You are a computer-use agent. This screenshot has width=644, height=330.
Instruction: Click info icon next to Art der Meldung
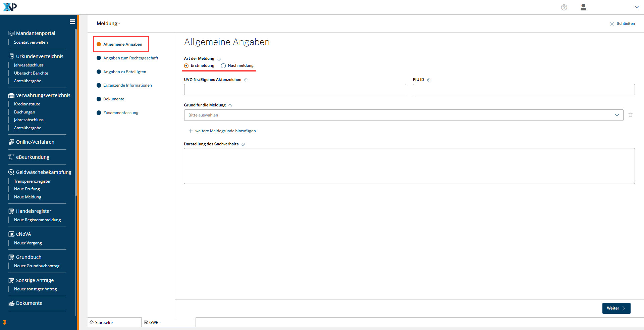click(219, 59)
